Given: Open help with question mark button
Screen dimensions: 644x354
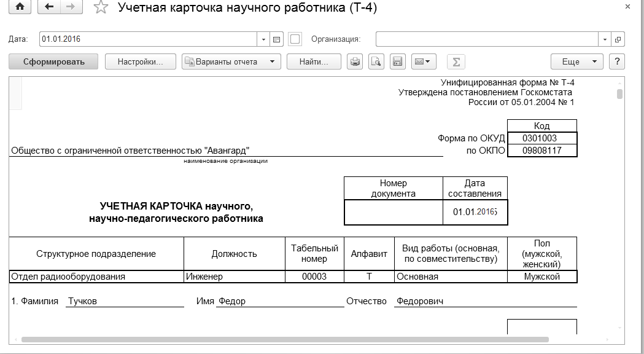Looking at the screenshot, I should point(617,61).
